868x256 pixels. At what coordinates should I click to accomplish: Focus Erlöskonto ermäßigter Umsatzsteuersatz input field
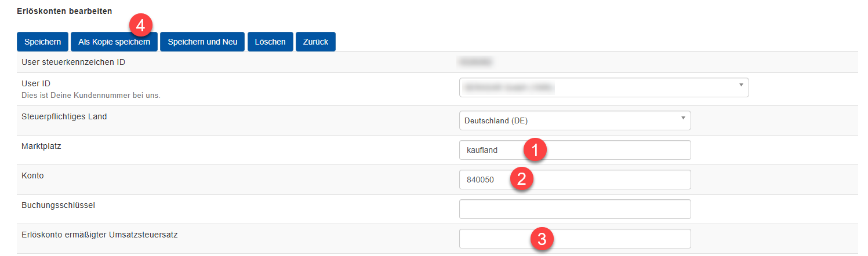point(493,239)
